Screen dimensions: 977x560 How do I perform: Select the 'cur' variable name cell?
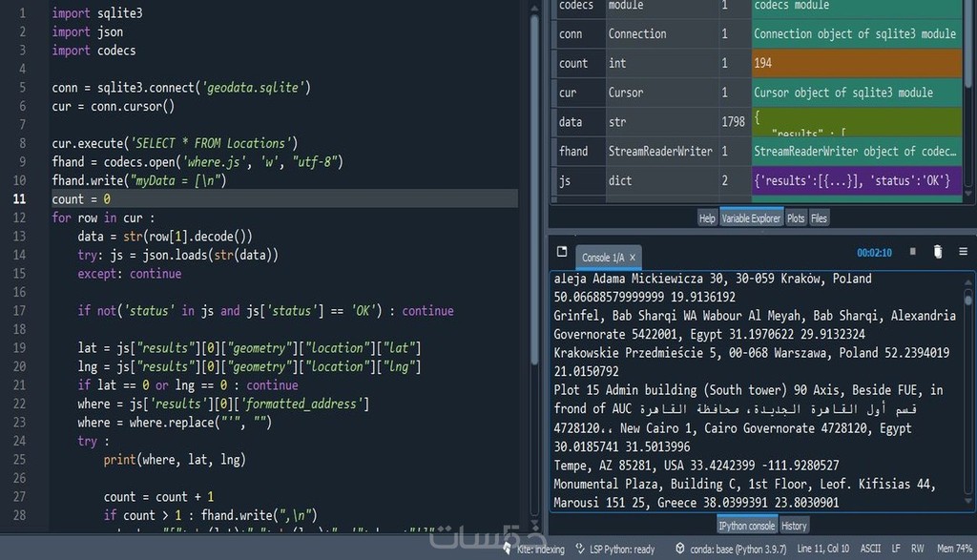pyautogui.click(x=579, y=93)
